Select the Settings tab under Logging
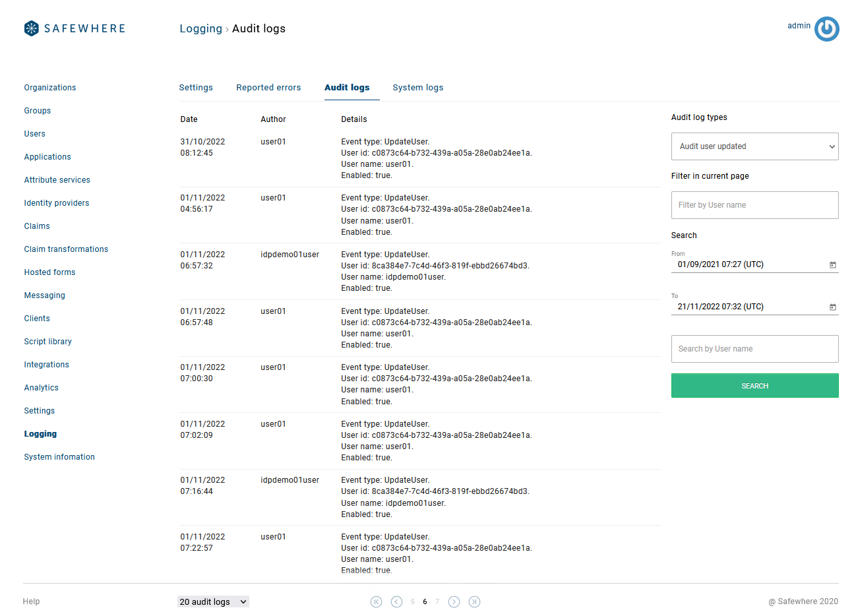856x616 pixels. point(196,88)
